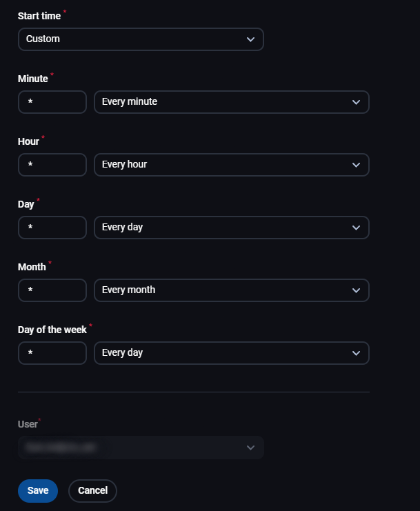Screen dimensions: 420x511
Task: Click Day of the week input field
Action: (x=52, y=353)
